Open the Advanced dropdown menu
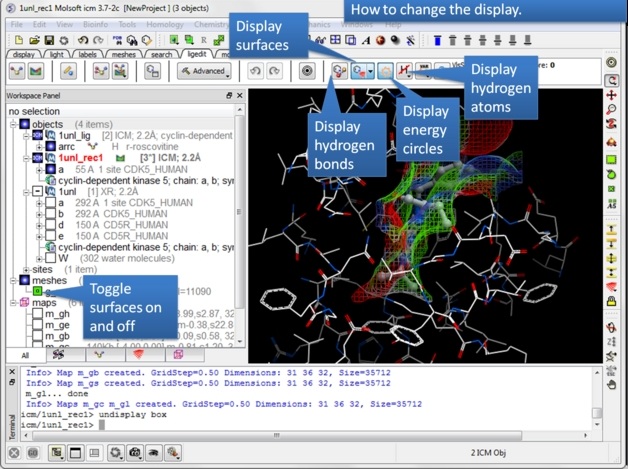The height and width of the screenshot is (469, 628). [x=202, y=71]
